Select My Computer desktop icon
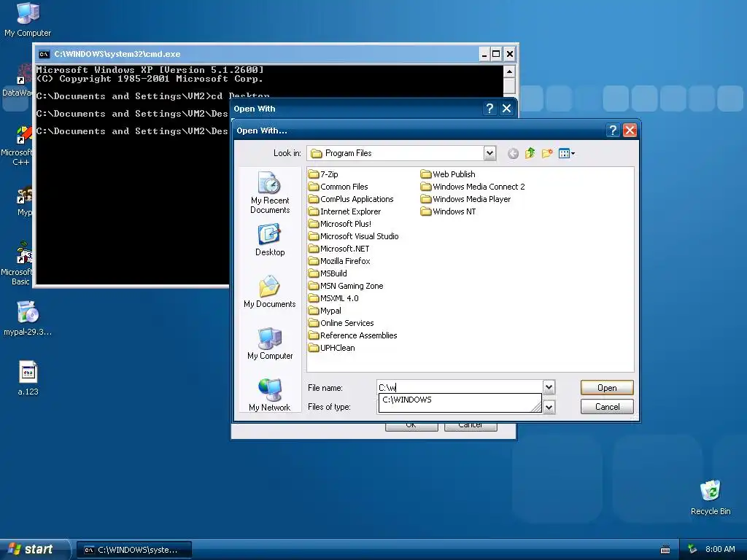The height and width of the screenshot is (560, 747). 28,19
